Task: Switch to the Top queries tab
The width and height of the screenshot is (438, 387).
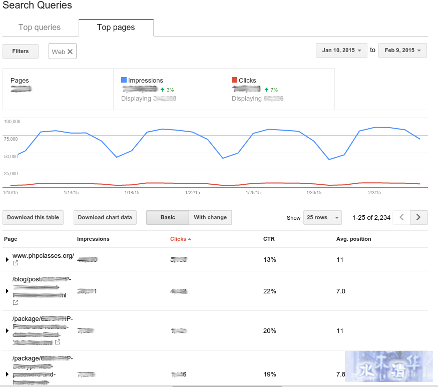Action: click(39, 27)
